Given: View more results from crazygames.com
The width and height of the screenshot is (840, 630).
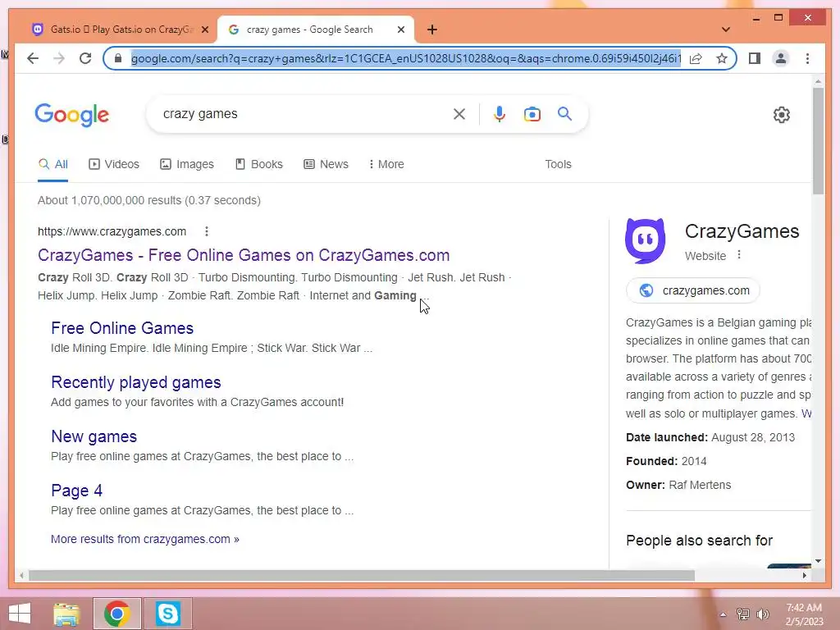Looking at the screenshot, I should pyautogui.click(x=145, y=539).
